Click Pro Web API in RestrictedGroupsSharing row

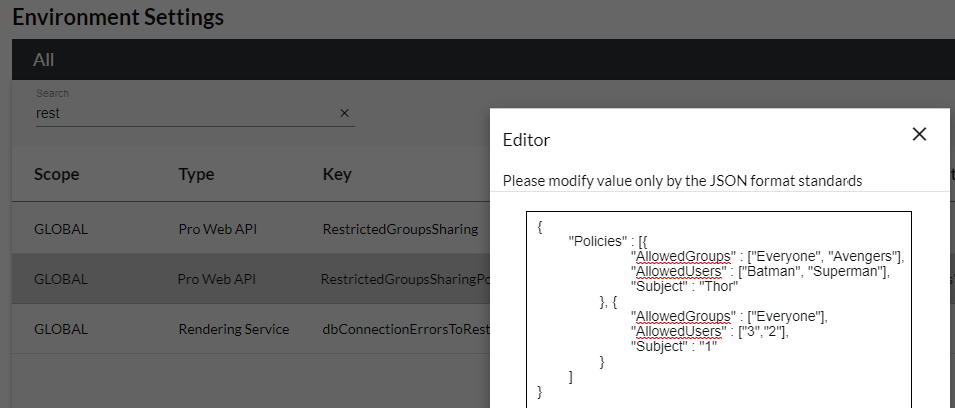click(217, 230)
